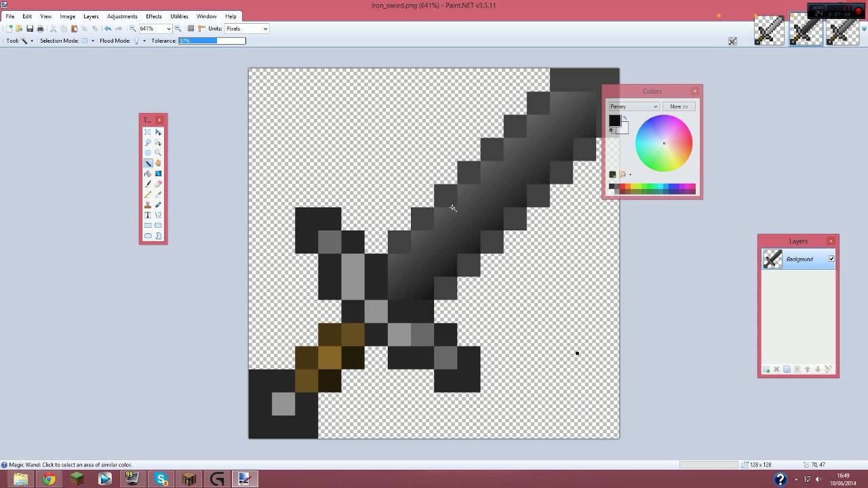868x488 pixels.
Task: Select the Color Picker eyedropper tool
Action: tap(158, 195)
